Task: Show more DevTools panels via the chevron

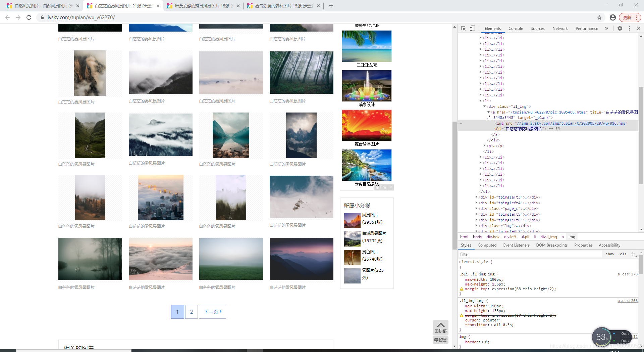Action: point(606,29)
